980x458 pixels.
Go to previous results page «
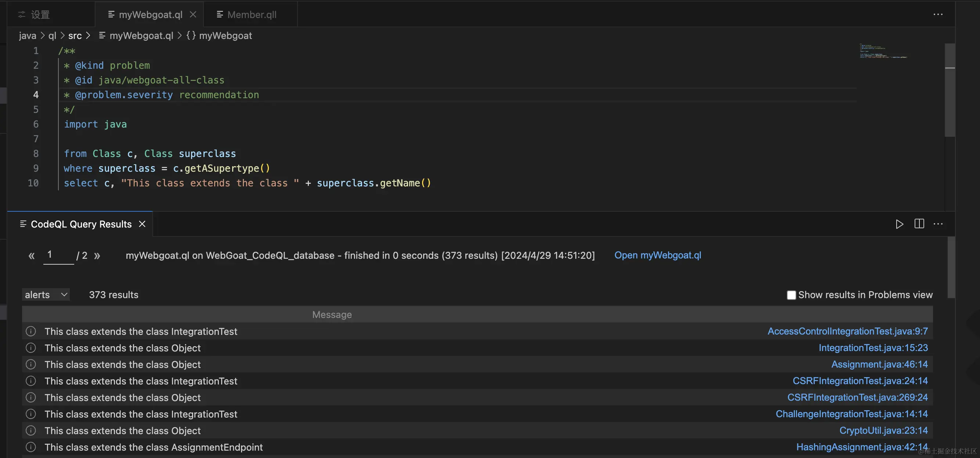(32, 256)
